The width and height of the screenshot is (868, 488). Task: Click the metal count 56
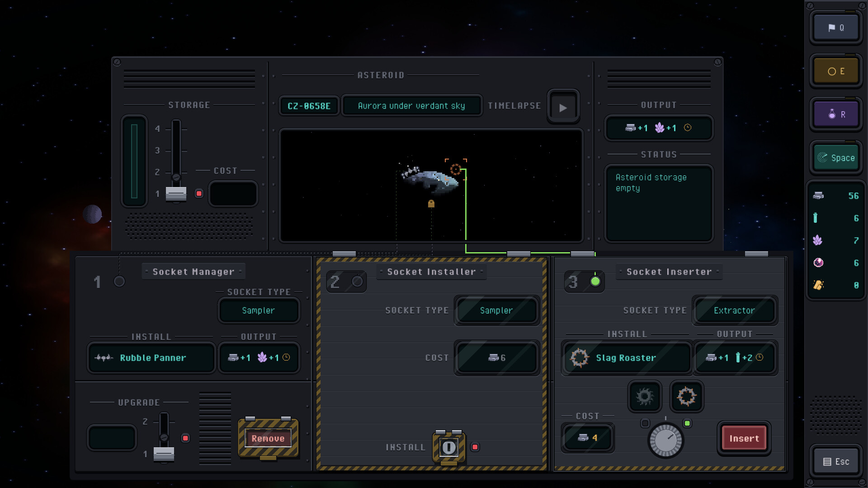pyautogui.click(x=853, y=196)
